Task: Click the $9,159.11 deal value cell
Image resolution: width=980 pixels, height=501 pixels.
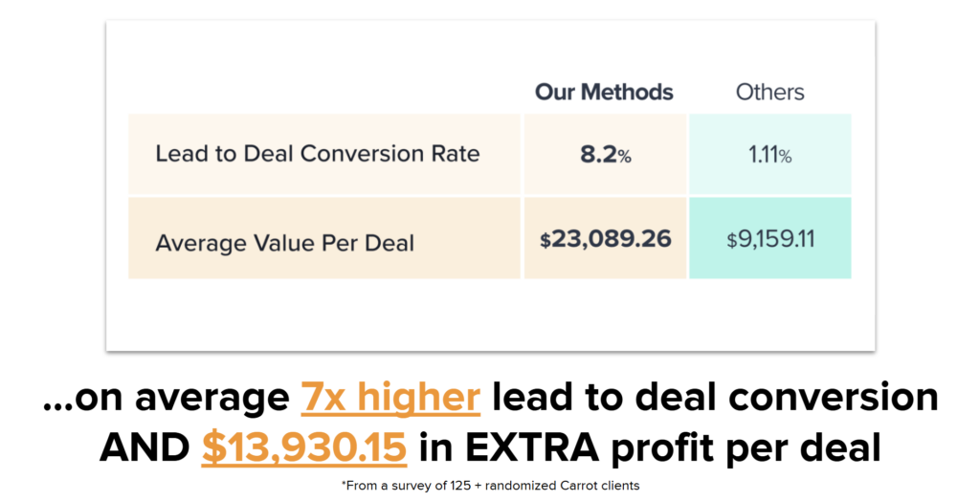Action: click(x=770, y=238)
